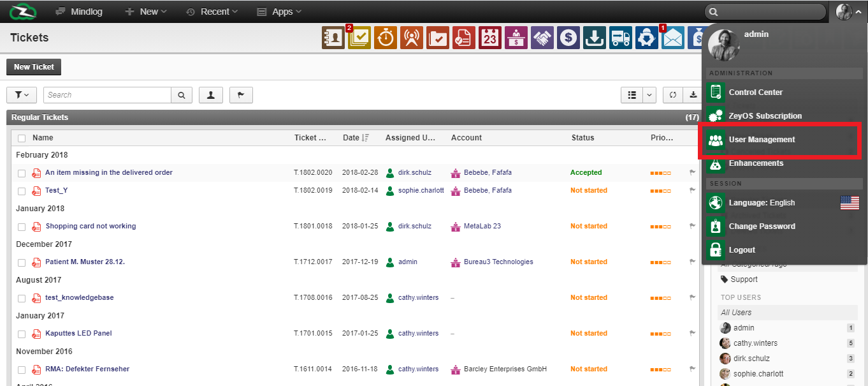Open the Contacts address book icon
This screenshot has height=386, width=868.
pyautogui.click(x=333, y=38)
